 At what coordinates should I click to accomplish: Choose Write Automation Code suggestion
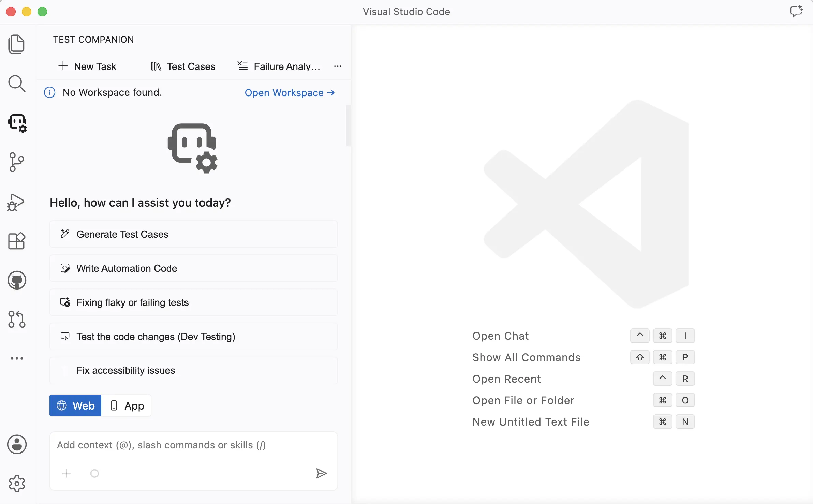click(x=194, y=268)
